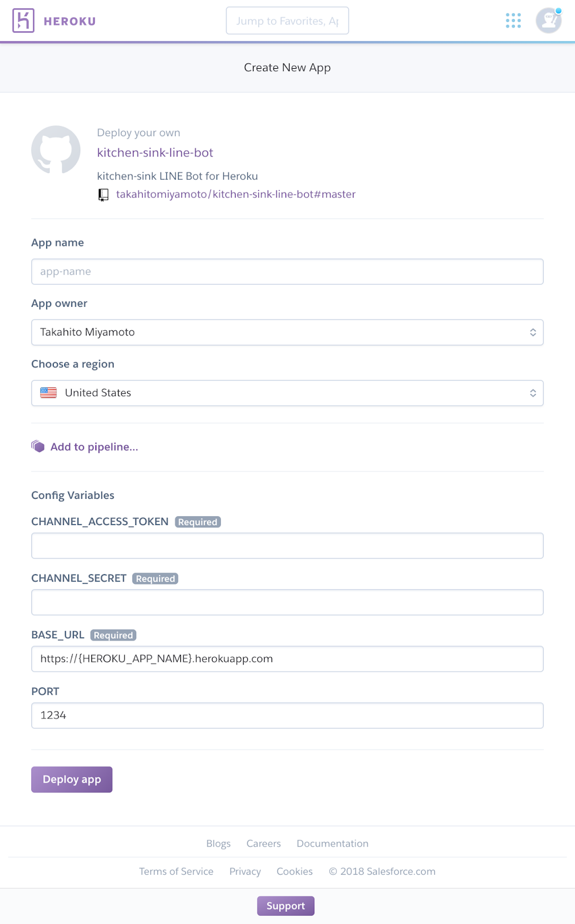Click the United States flag icon
575x924 pixels.
[49, 393]
